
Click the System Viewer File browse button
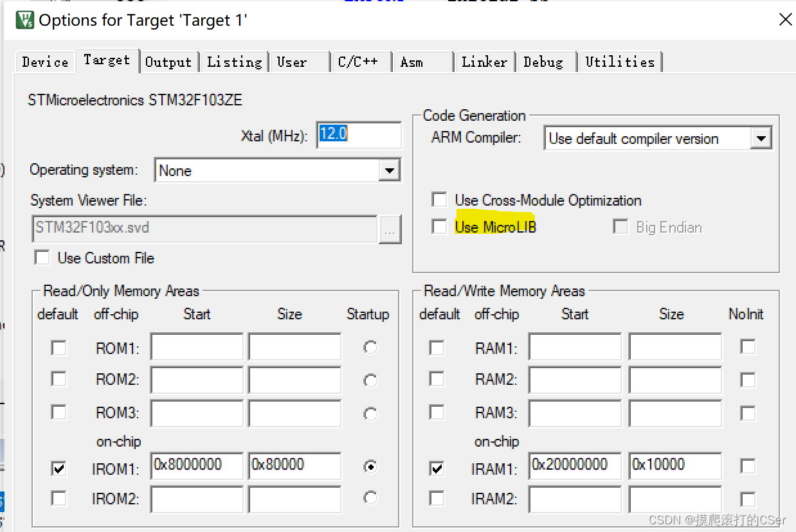pos(390,229)
